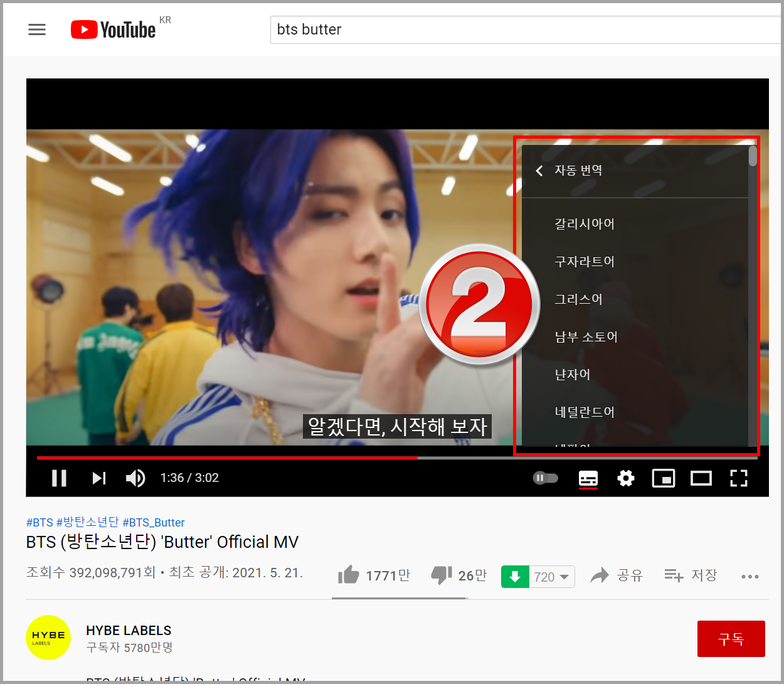Enable theater mode
Image resolution: width=784 pixels, height=684 pixels.
coord(701,478)
